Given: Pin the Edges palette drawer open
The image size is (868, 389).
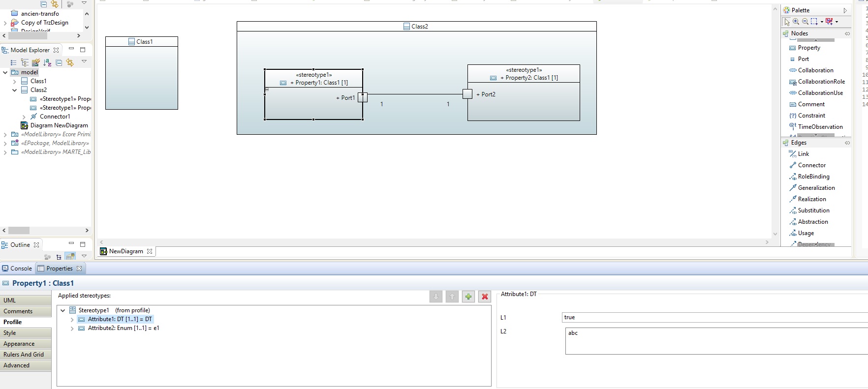Looking at the screenshot, I should (847, 143).
